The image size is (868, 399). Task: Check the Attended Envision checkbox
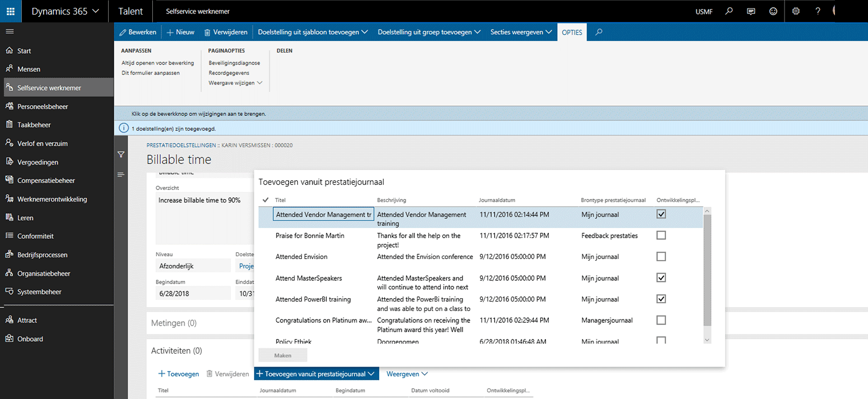pyautogui.click(x=661, y=257)
